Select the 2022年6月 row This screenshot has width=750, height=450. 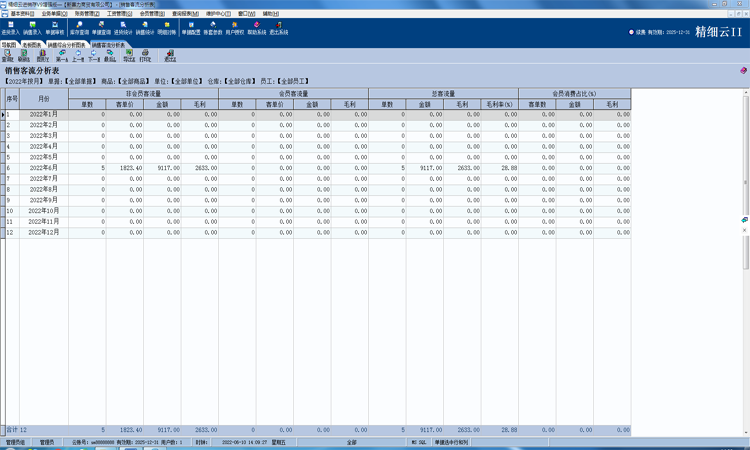[44, 168]
